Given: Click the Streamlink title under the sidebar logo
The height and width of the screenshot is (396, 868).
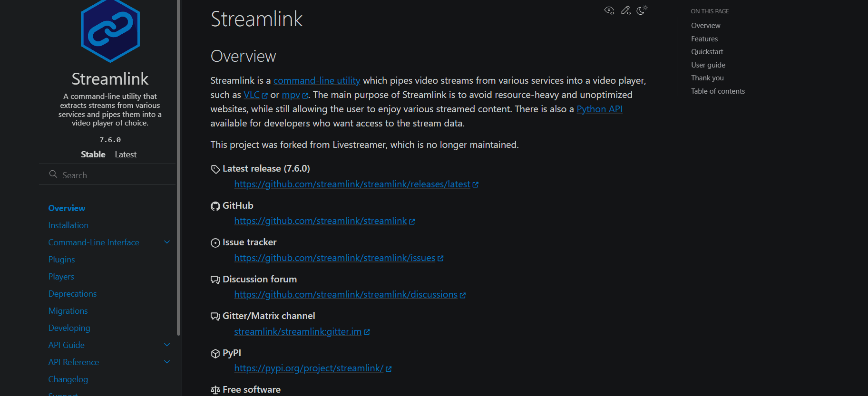Looking at the screenshot, I should 110,79.
